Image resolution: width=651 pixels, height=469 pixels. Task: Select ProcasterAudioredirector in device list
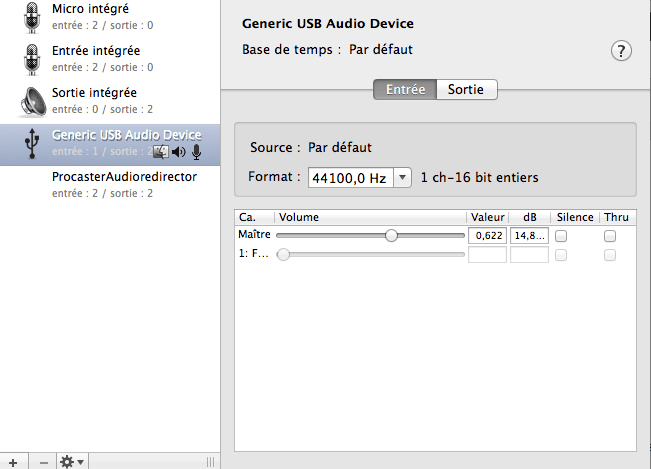pos(124,177)
